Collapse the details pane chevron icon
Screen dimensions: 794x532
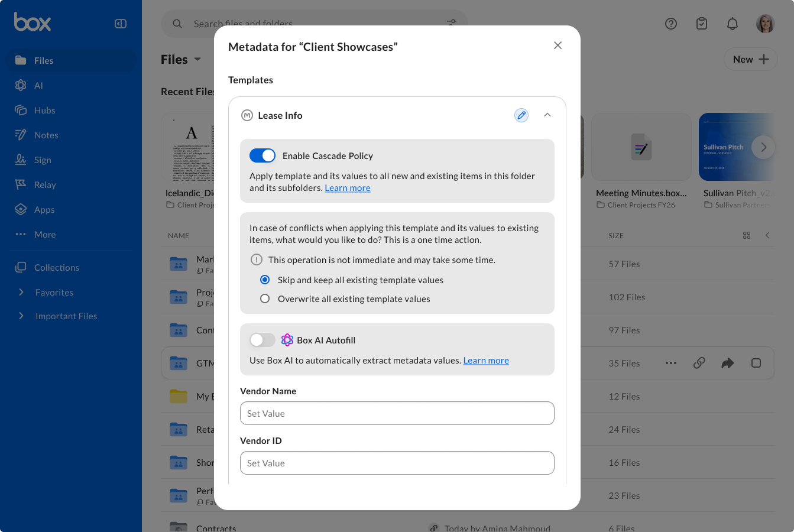point(767,235)
